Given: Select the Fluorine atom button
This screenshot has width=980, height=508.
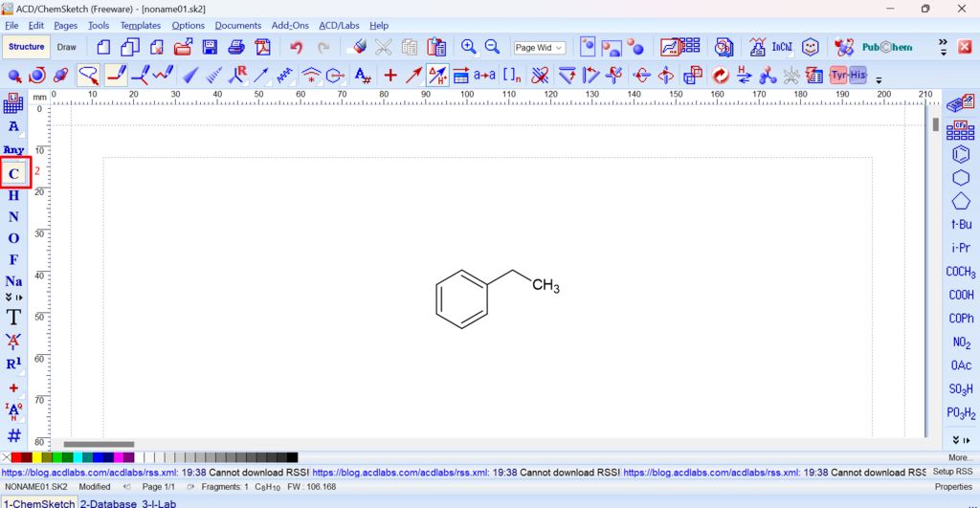Looking at the screenshot, I should coord(13,259).
